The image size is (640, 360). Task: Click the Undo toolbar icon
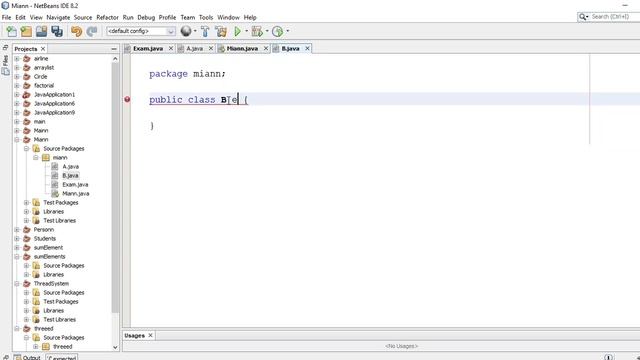click(76, 31)
